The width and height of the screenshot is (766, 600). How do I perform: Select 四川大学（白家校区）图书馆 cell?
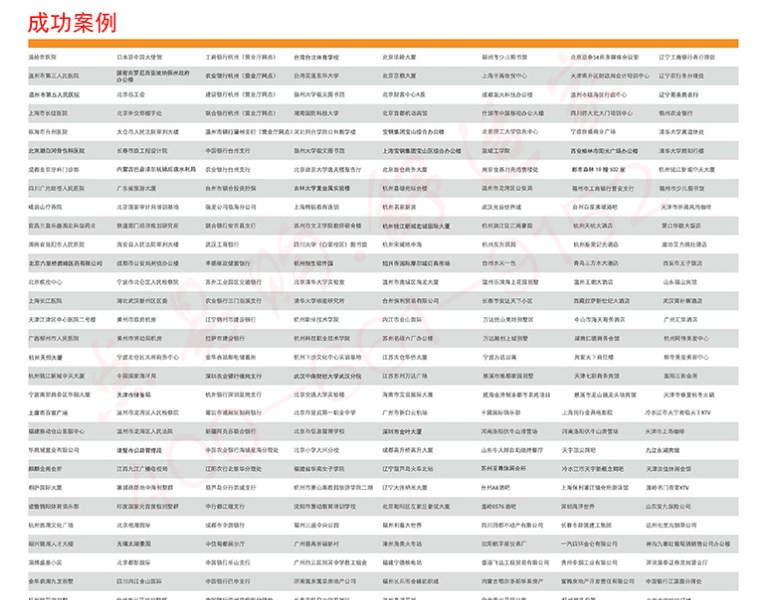pos(330,244)
